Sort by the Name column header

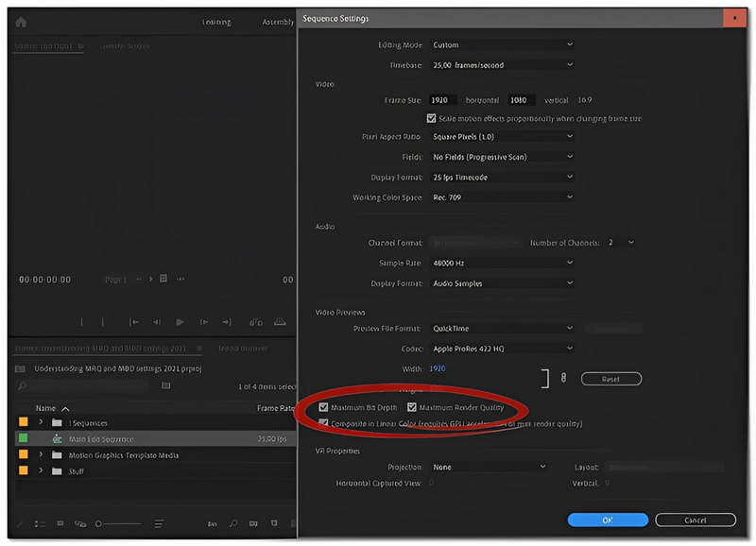tap(45, 408)
